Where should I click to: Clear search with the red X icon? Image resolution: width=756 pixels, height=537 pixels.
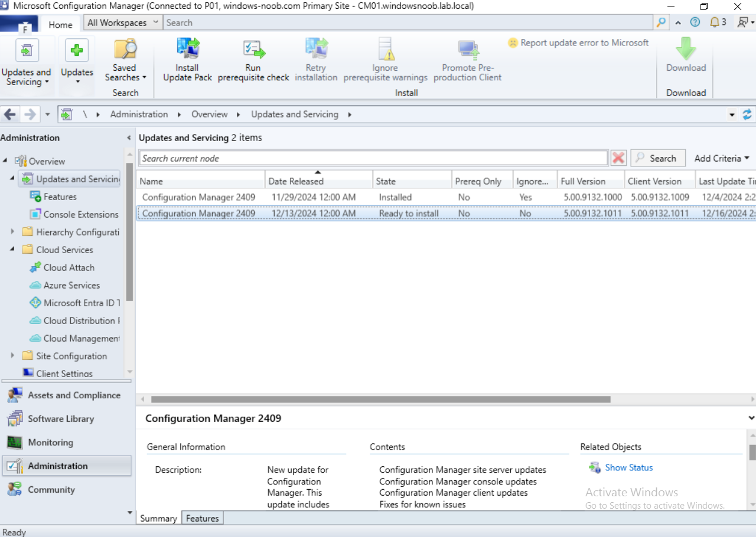point(618,158)
